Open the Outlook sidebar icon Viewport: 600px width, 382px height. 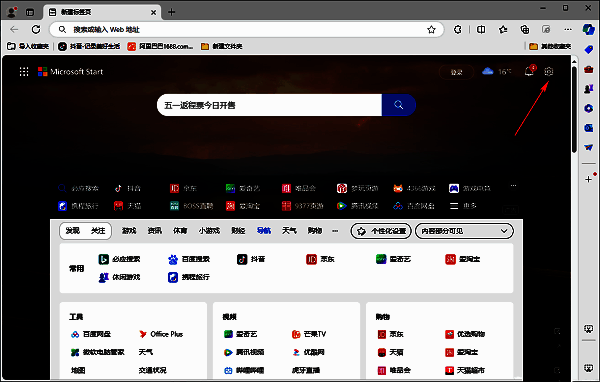coord(589,128)
